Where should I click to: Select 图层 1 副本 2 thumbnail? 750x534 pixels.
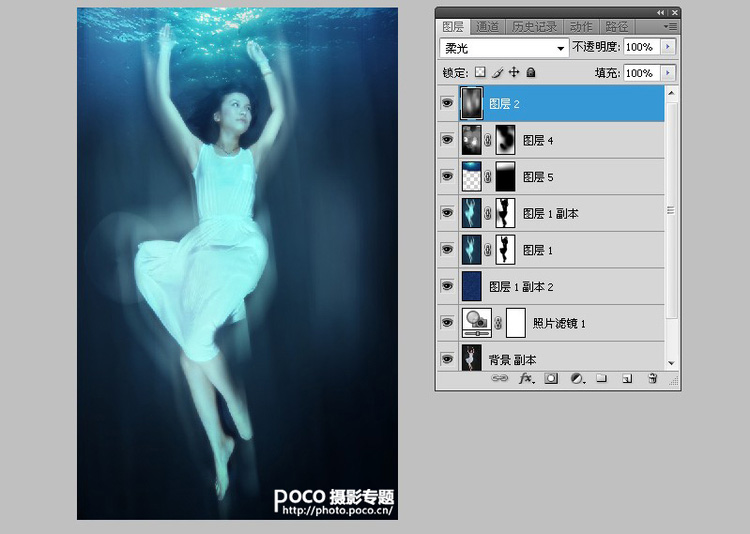[x=471, y=286]
